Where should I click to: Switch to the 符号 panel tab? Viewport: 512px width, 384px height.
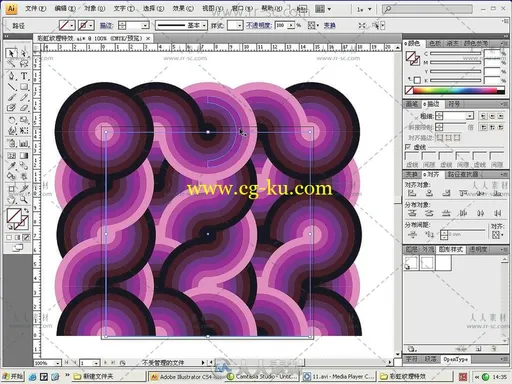(x=454, y=104)
